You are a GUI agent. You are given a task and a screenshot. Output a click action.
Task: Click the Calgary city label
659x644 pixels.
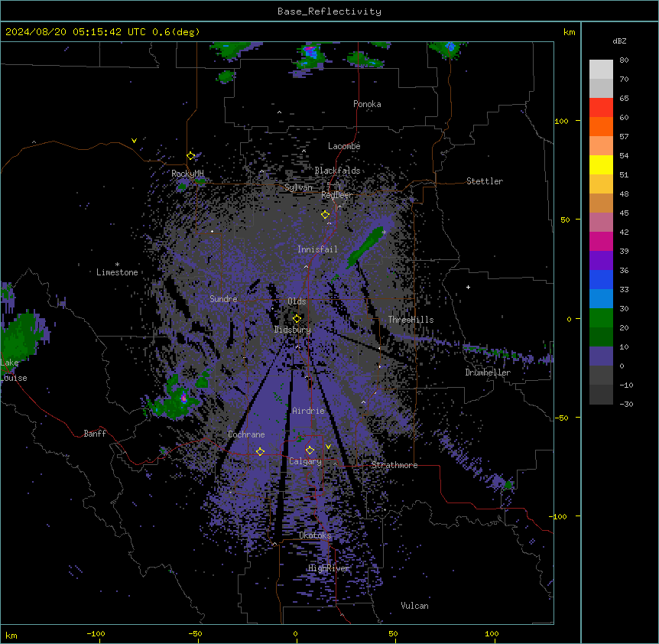tap(305, 461)
